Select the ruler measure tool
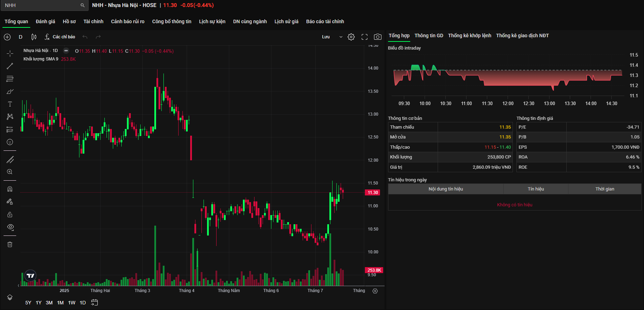The height and width of the screenshot is (310, 644). tap(10, 160)
